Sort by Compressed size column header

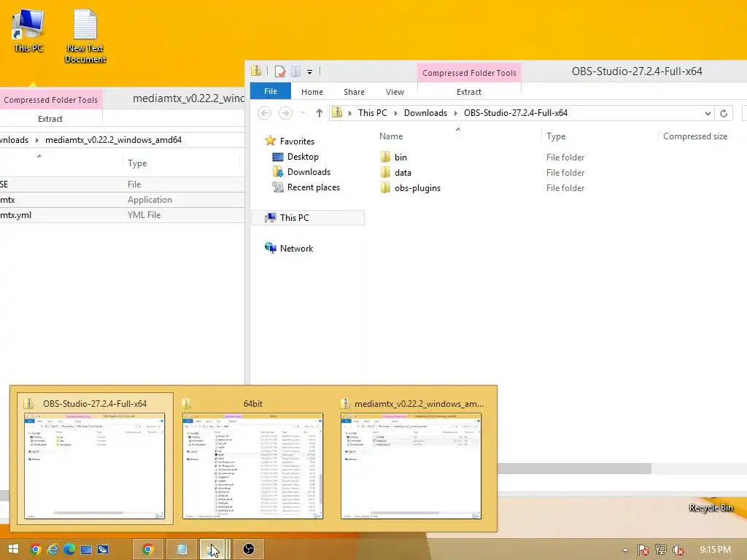click(x=695, y=136)
